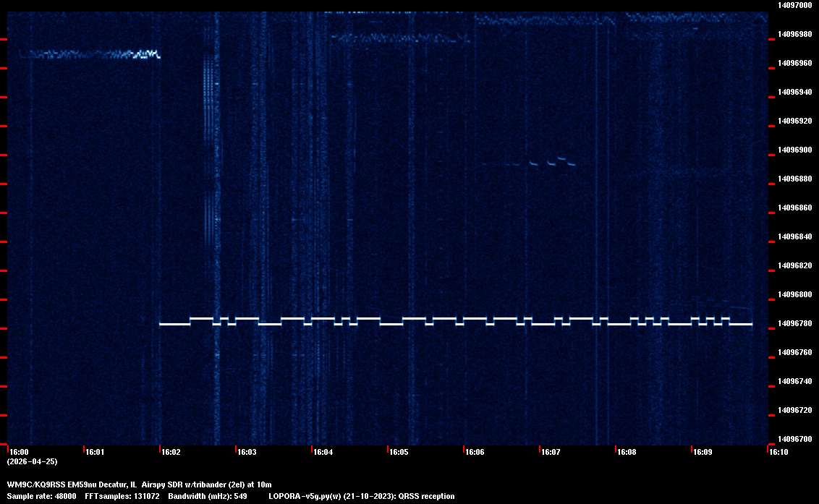Click the (2026-04-25) date text
Image resolution: width=819 pixels, height=504 pixels.
coord(32,461)
